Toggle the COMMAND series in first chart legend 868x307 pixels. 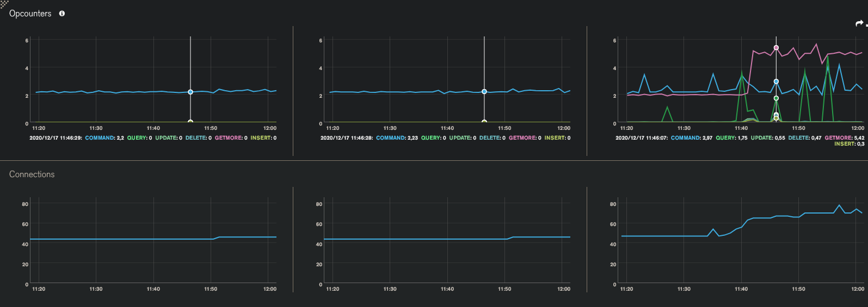pos(99,138)
